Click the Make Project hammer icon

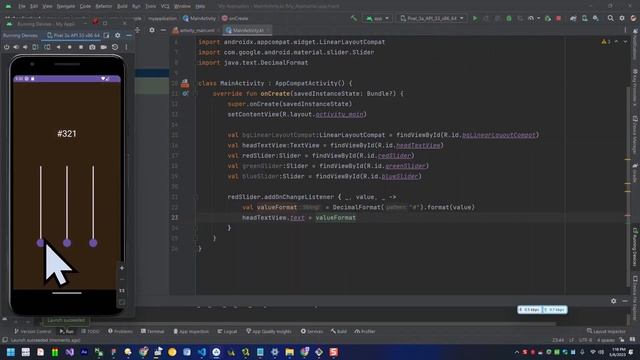tap(353, 18)
